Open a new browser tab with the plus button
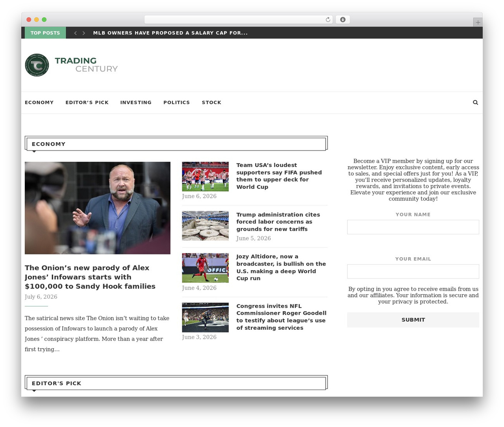The width and height of the screenshot is (504, 427). coord(478,22)
